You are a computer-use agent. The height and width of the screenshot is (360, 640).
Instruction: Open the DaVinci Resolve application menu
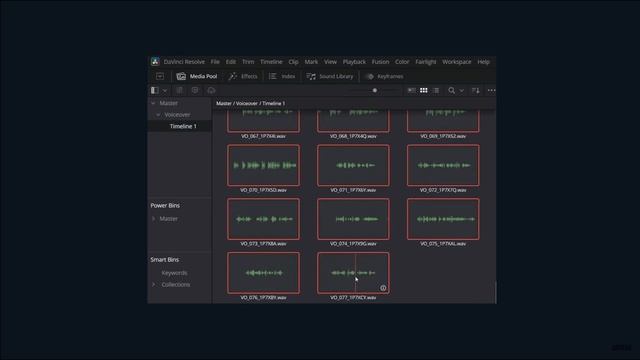184,62
